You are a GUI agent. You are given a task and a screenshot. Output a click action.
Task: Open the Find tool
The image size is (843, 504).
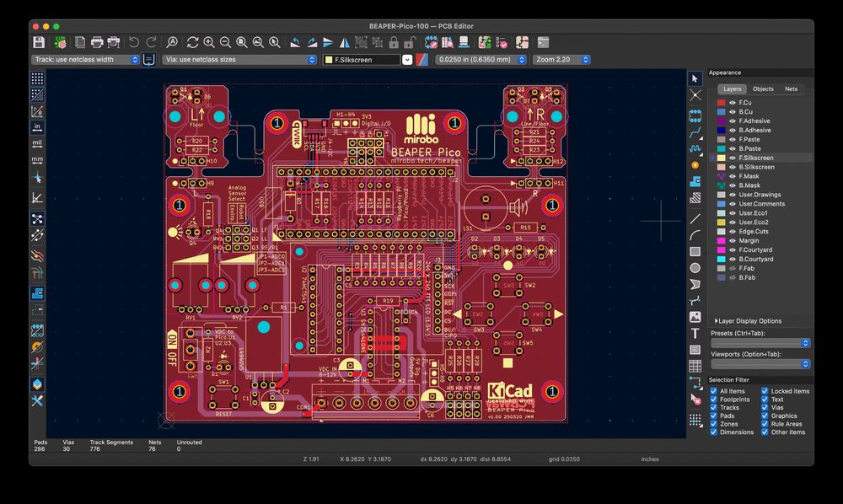pos(172,42)
